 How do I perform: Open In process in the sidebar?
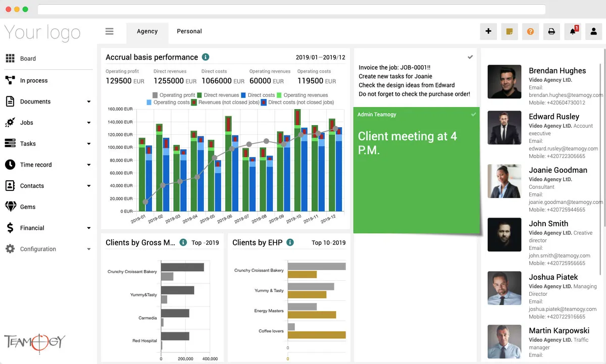[x=34, y=80]
